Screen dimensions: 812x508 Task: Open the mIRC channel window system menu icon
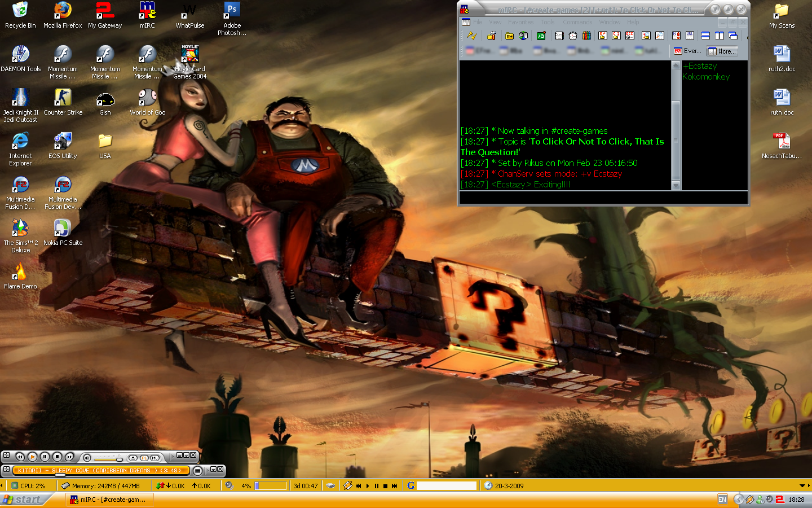click(x=466, y=22)
